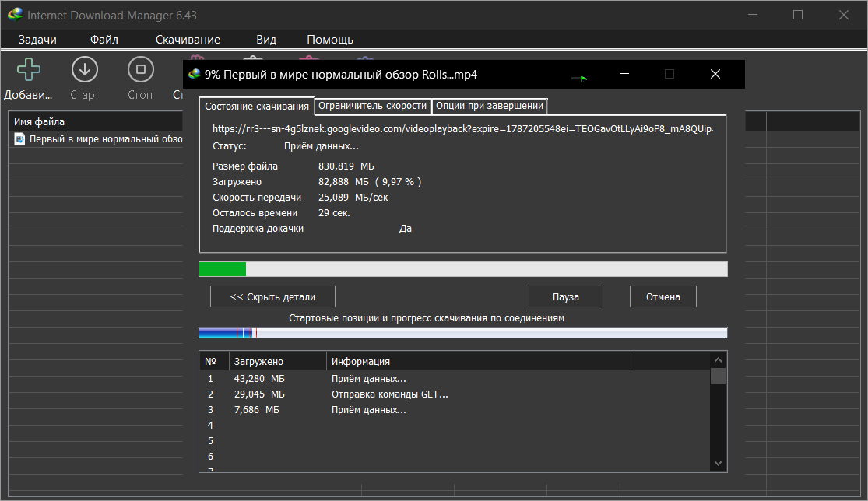
Task: Click the blue connections progress bar
Action: pyautogui.click(x=462, y=332)
